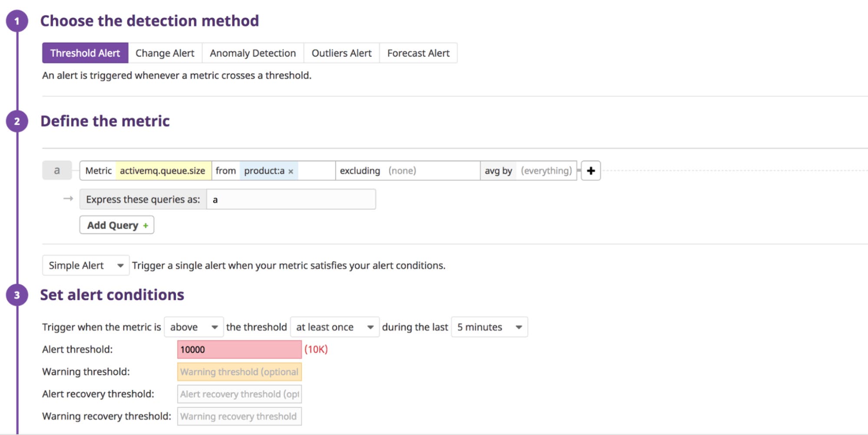Switch to the Change Alert tab

click(165, 53)
